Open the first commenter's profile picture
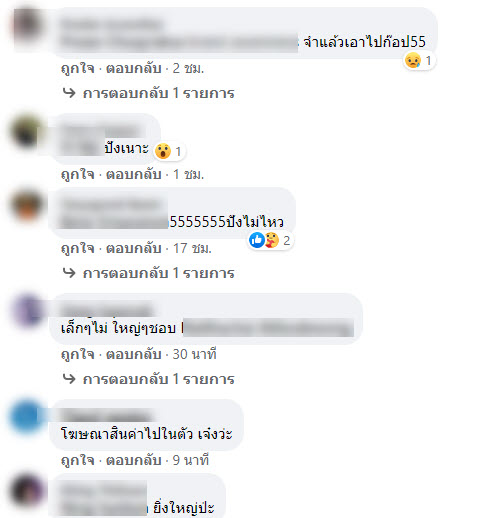481x518 pixels. (27, 27)
